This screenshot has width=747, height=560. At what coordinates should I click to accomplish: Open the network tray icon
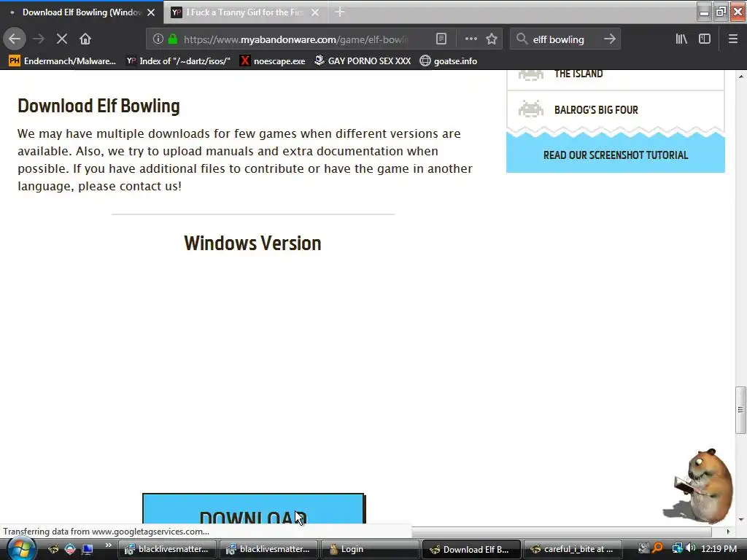tap(677, 548)
